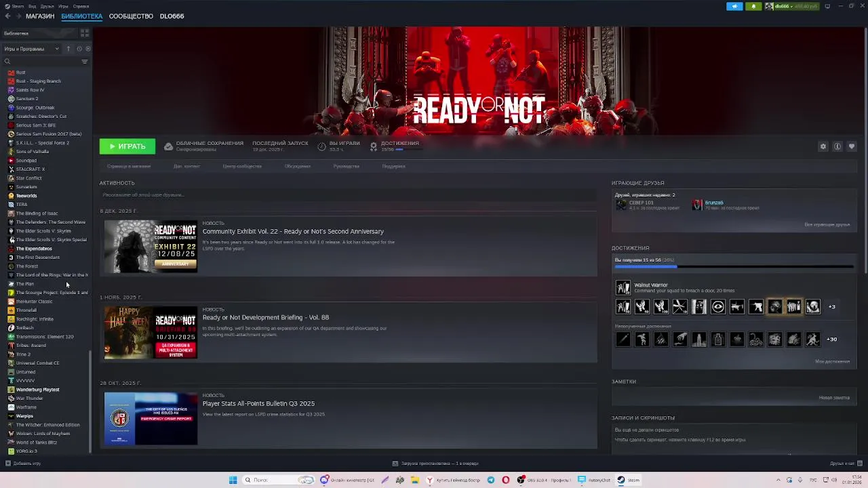Open the notifications bell button
Screen dimensions: 868x488
(753, 6)
